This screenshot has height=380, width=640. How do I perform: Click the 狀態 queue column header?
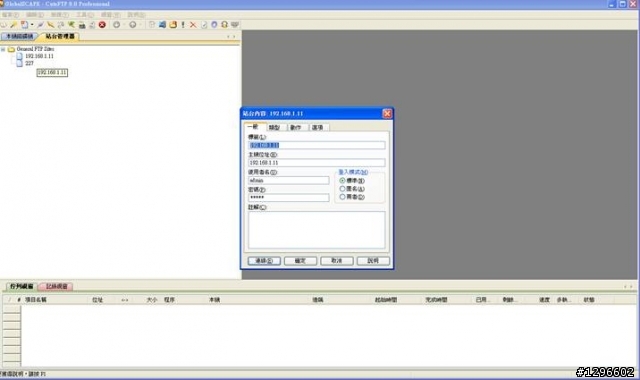(x=589, y=300)
